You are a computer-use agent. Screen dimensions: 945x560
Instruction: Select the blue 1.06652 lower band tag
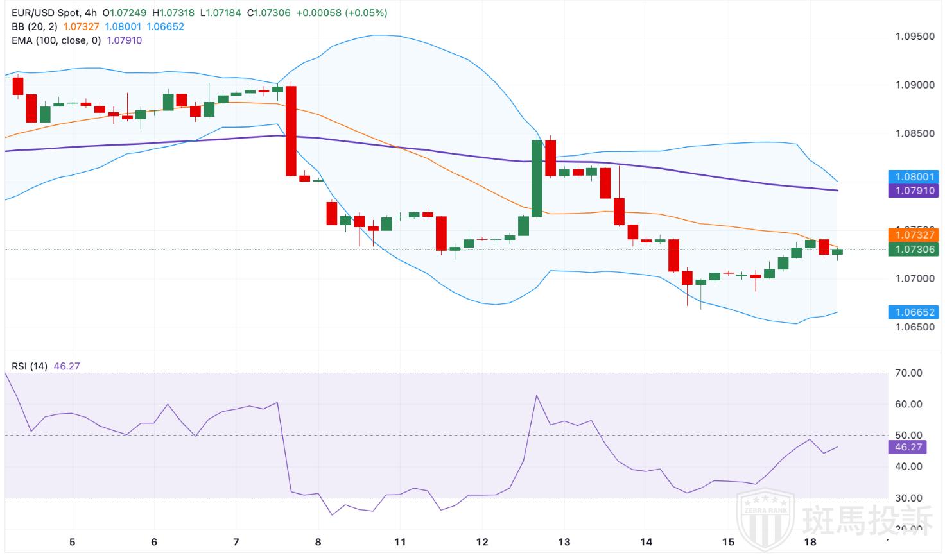pyautogui.click(x=914, y=312)
